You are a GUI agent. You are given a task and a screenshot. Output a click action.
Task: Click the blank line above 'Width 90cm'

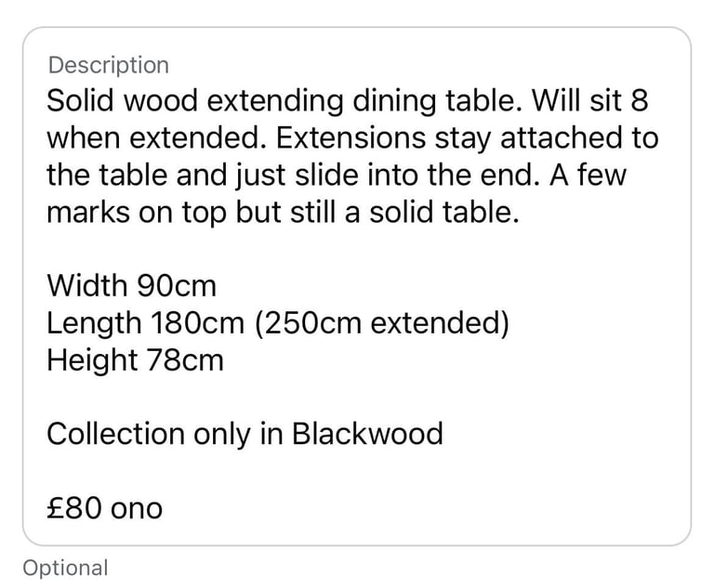tap(357, 249)
